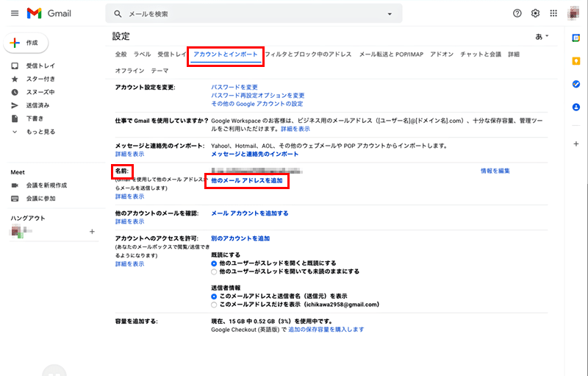Click メール アカウントを追加する link
The image size is (588, 376).
[250, 213]
